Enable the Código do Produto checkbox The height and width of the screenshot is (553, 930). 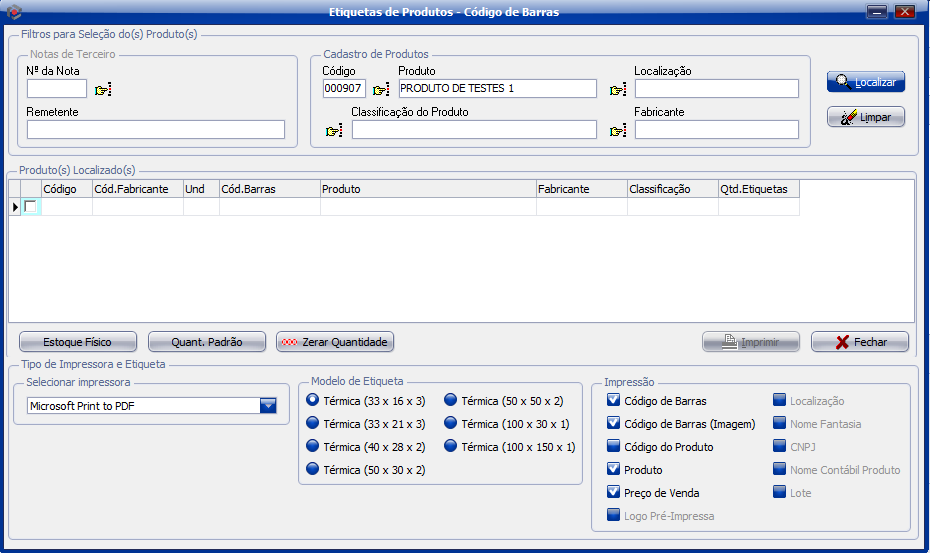pyautogui.click(x=614, y=447)
